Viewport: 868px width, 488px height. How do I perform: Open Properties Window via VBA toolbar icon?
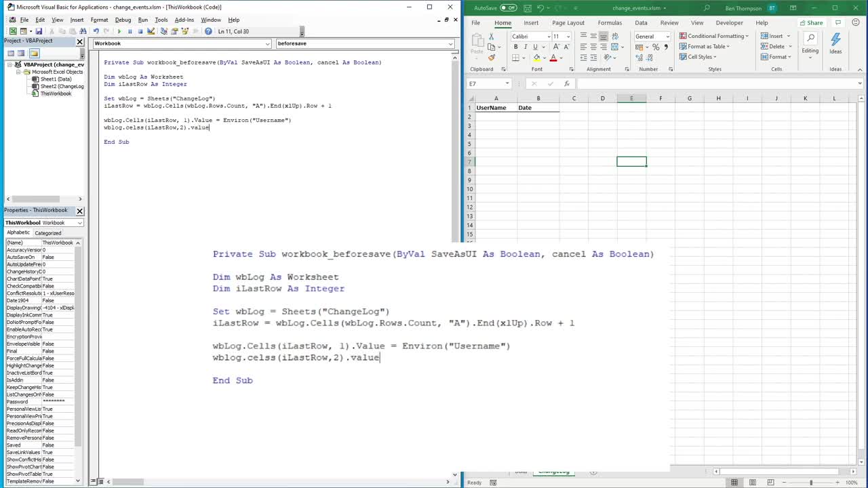(x=174, y=31)
